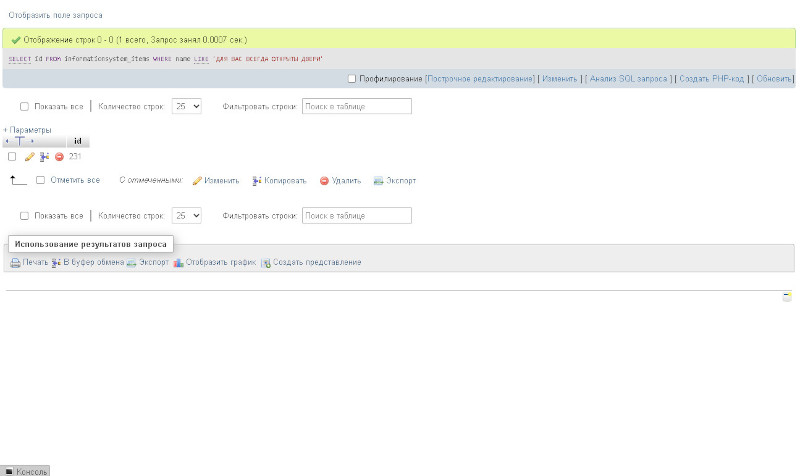Click the Печать printer icon
800x476 pixels.
[x=15, y=263]
